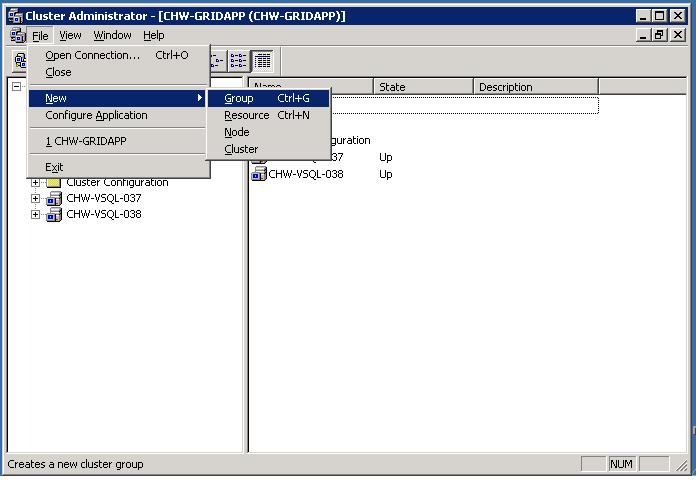Screen dimensions: 696x502
Task: Expand the CHW-VSQL-038 tree node
Action: click(x=35, y=214)
